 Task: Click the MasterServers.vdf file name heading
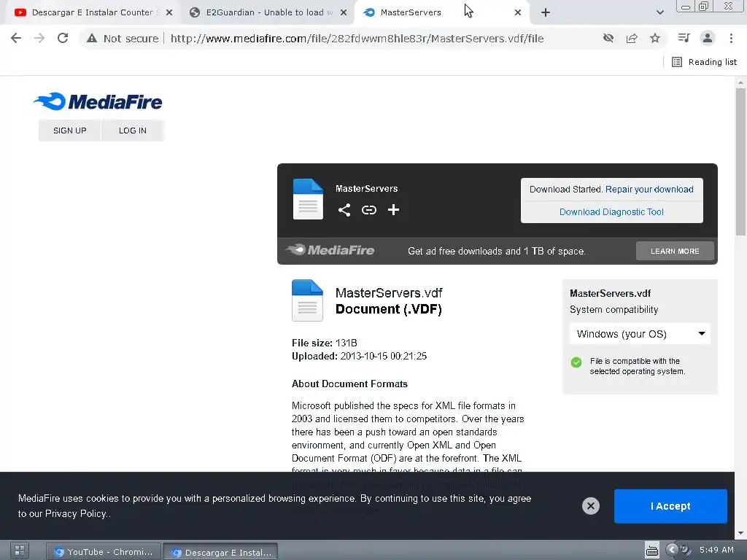pos(389,292)
